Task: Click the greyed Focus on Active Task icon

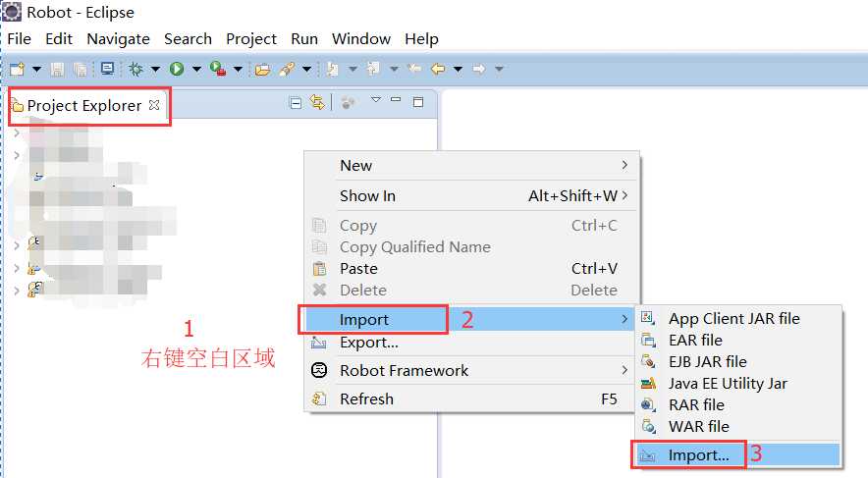Action: click(x=348, y=102)
